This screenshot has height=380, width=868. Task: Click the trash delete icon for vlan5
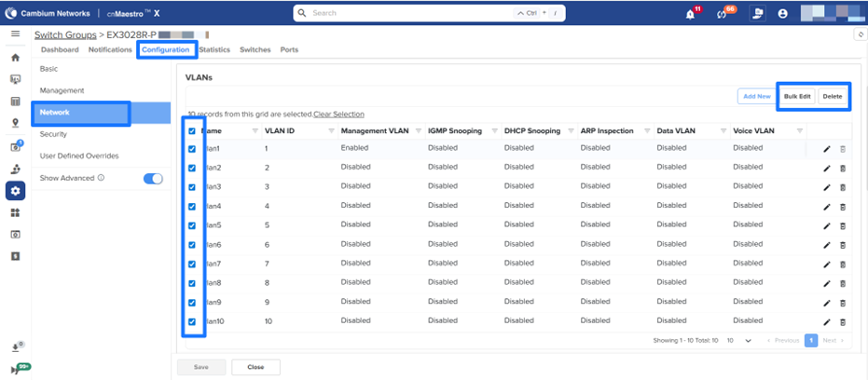point(843,225)
